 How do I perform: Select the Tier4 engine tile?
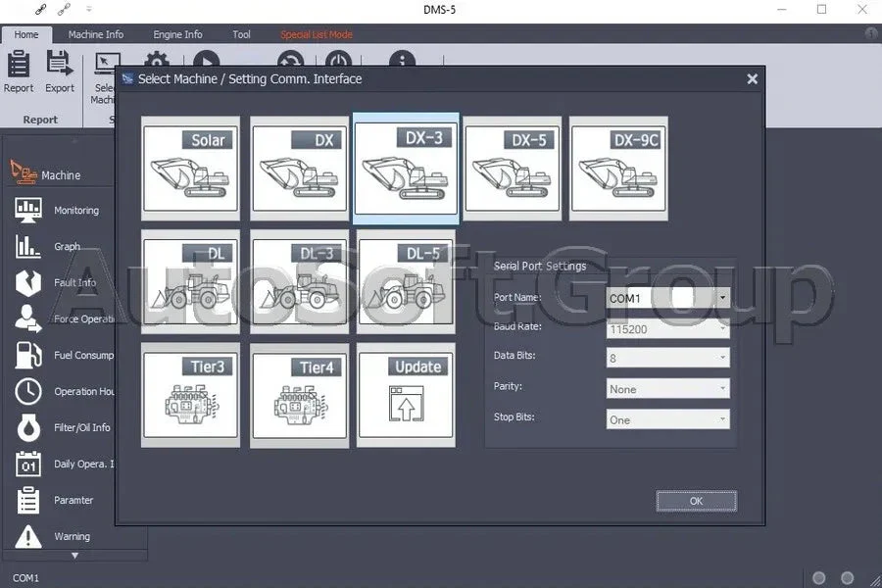(299, 394)
